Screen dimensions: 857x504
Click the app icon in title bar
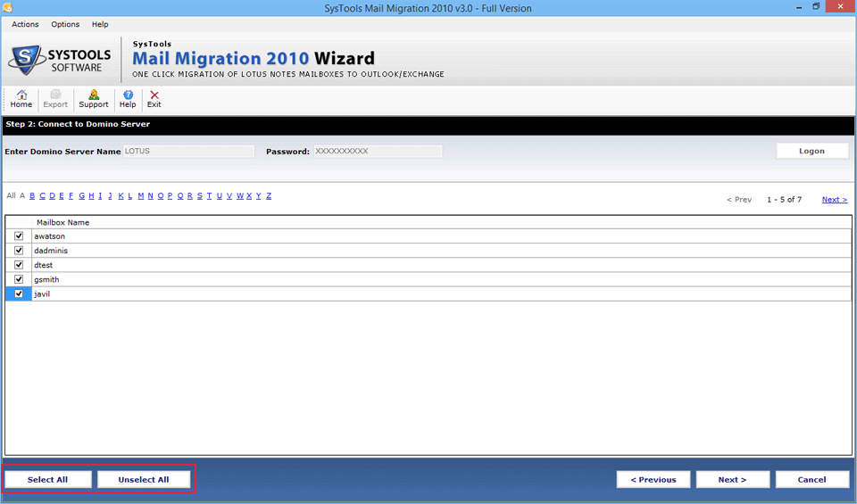pos(7,8)
